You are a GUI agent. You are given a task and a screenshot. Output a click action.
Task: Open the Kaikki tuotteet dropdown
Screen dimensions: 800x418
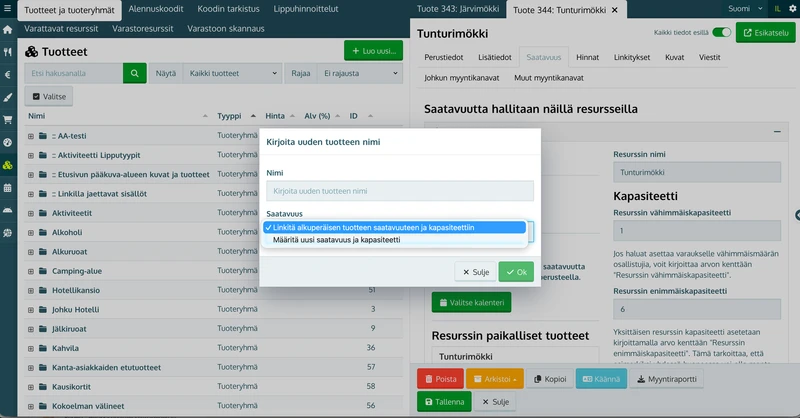coord(233,73)
